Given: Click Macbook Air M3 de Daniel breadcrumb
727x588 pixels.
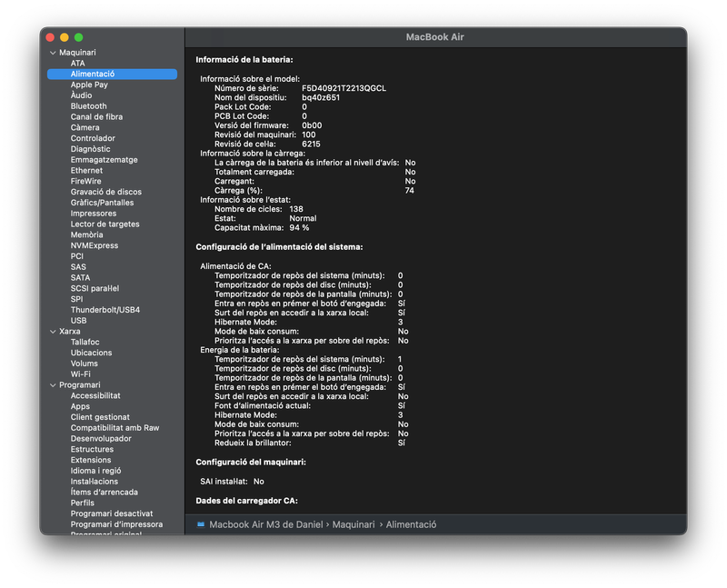Looking at the screenshot, I should pos(266,524).
